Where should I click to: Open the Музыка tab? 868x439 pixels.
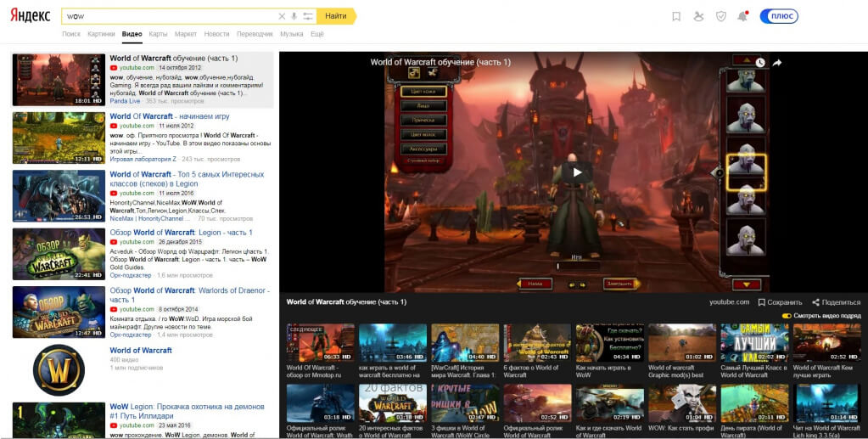(x=291, y=34)
